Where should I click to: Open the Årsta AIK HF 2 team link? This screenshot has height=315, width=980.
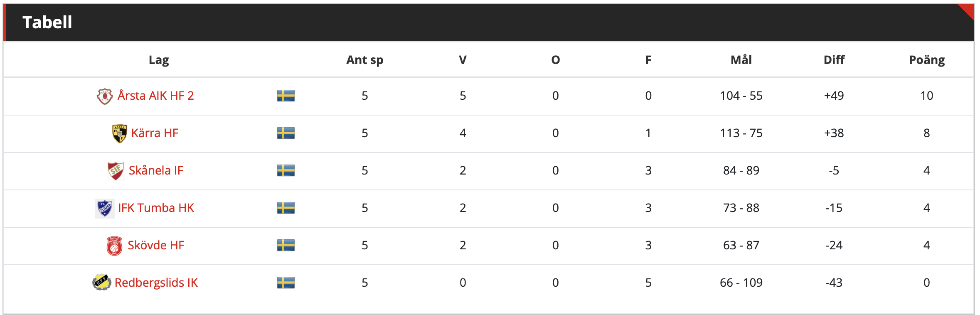(x=155, y=96)
